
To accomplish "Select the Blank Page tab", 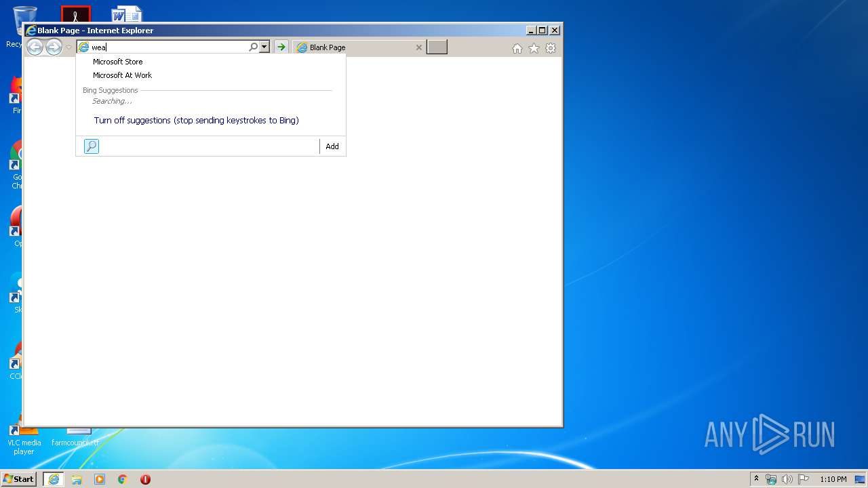I will pyautogui.click(x=359, y=47).
